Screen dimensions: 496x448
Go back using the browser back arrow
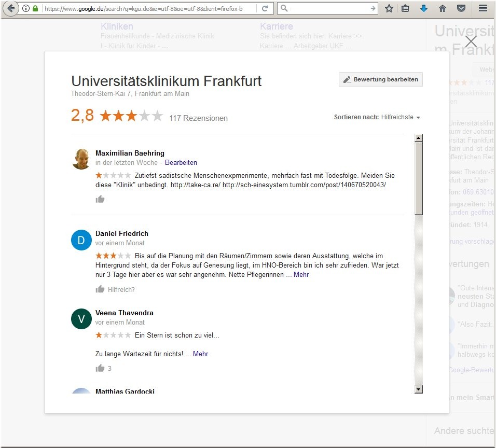click(x=11, y=8)
